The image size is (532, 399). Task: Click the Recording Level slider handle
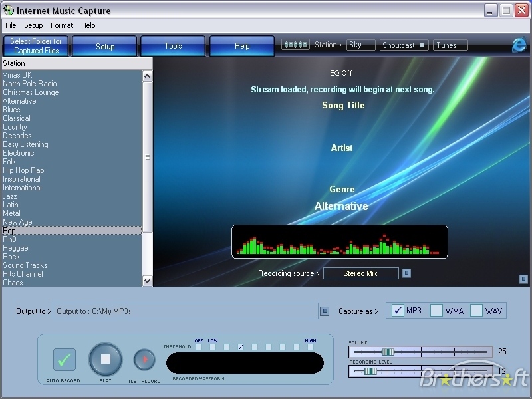click(370, 371)
